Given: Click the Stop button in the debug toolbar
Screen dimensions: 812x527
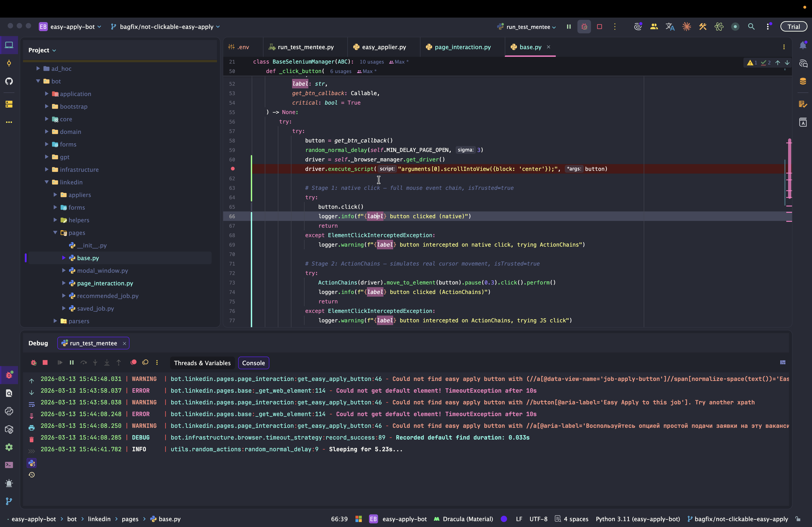Looking at the screenshot, I should pos(45,362).
